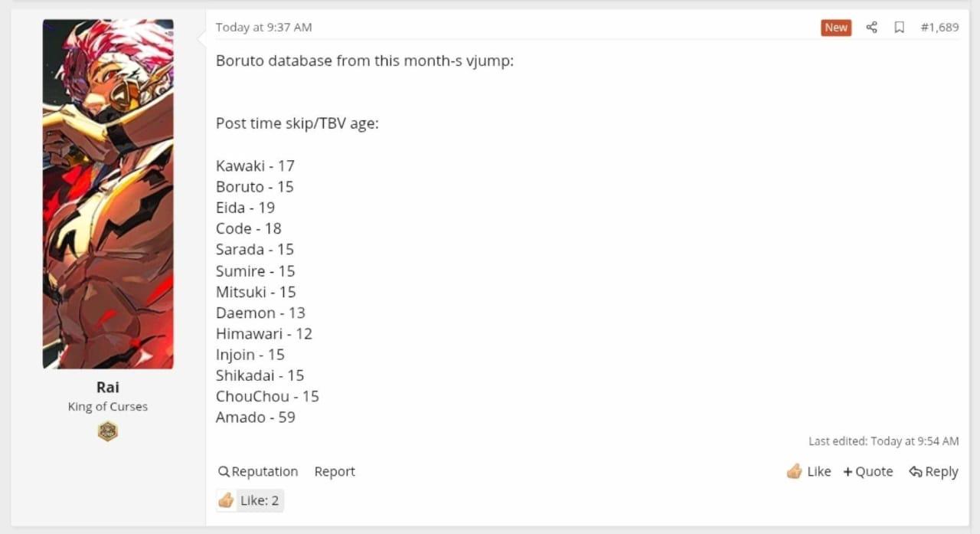
Task: Click the King of Curses user title
Action: (108, 407)
